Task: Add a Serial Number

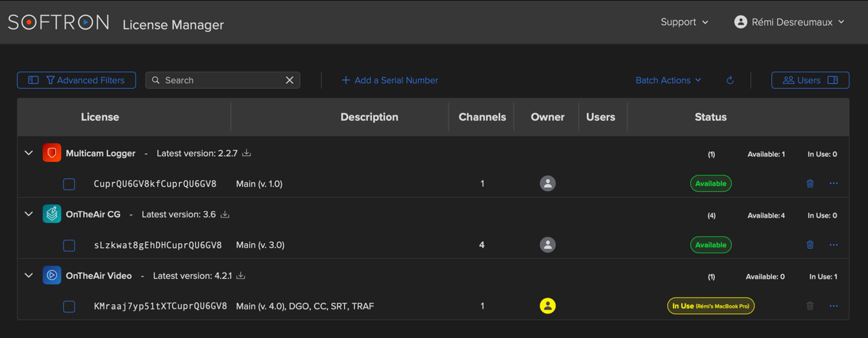Action: click(x=390, y=80)
